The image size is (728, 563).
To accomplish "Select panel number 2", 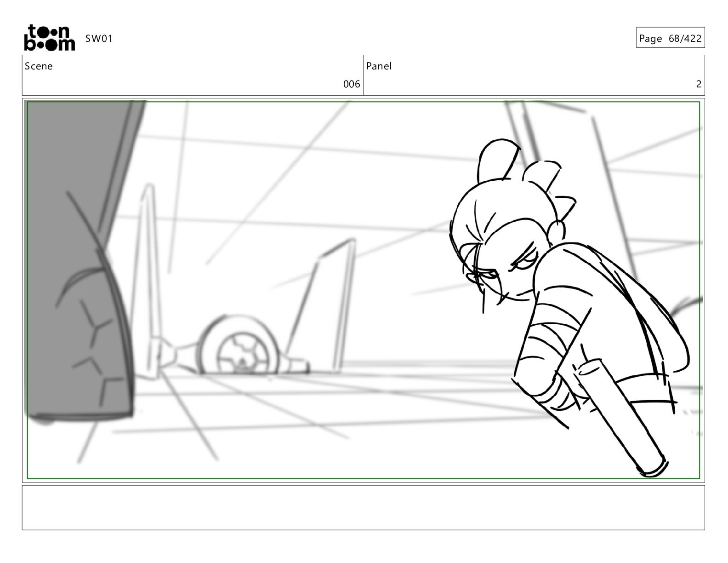I will (699, 84).
